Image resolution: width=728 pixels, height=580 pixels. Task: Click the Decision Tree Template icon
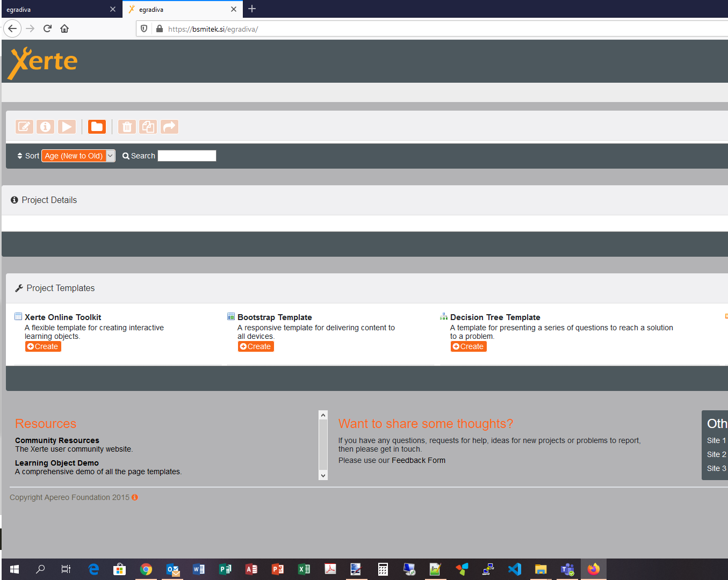444,317
